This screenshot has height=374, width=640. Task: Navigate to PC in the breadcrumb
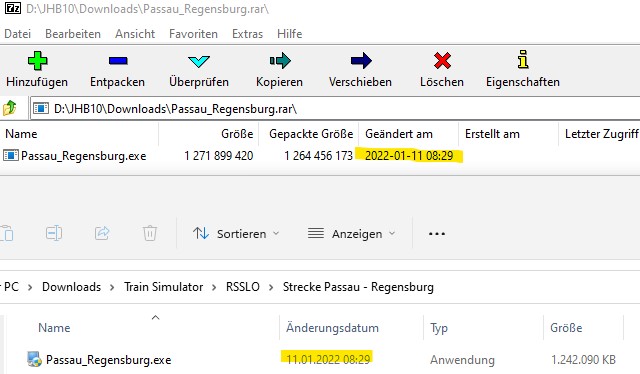(11, 287)
